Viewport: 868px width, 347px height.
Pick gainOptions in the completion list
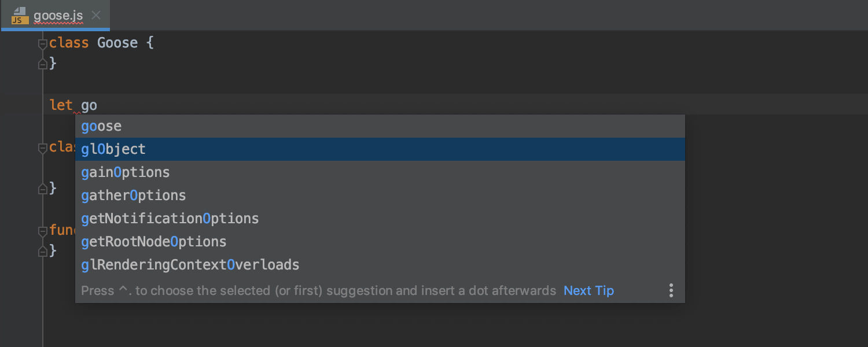[126, 172]
